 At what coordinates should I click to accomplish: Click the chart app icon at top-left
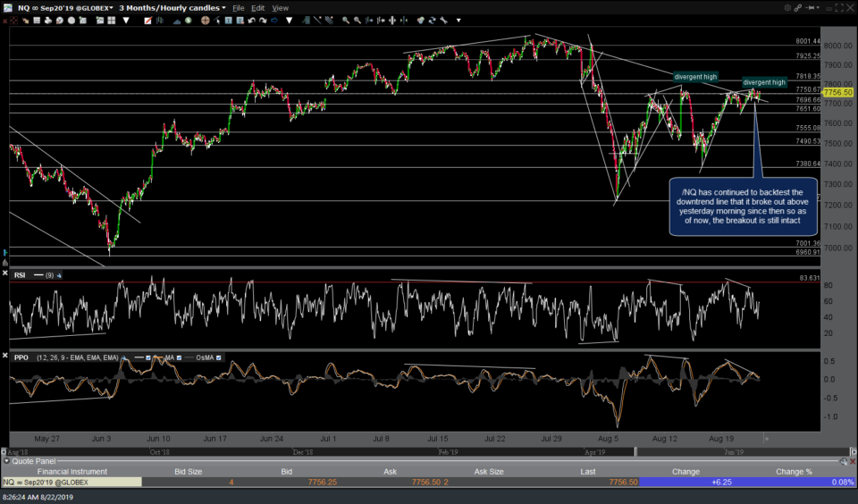click(7, 8)
